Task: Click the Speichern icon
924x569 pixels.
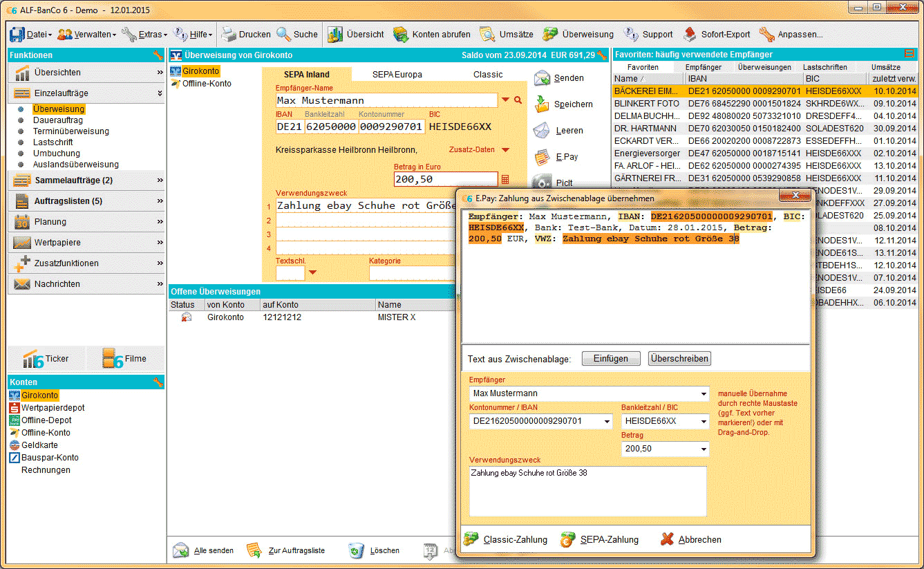Action: (542, 104)
